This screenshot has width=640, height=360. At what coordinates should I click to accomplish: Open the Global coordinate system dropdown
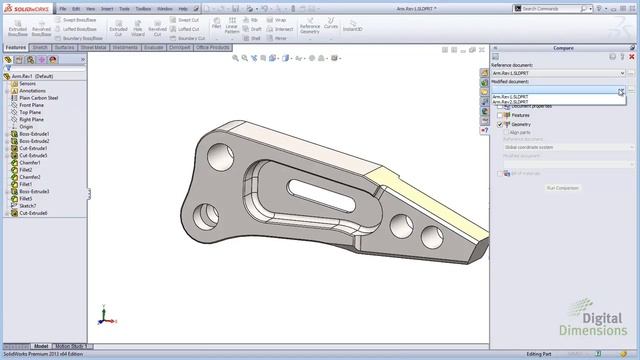[x=569, y=147]
